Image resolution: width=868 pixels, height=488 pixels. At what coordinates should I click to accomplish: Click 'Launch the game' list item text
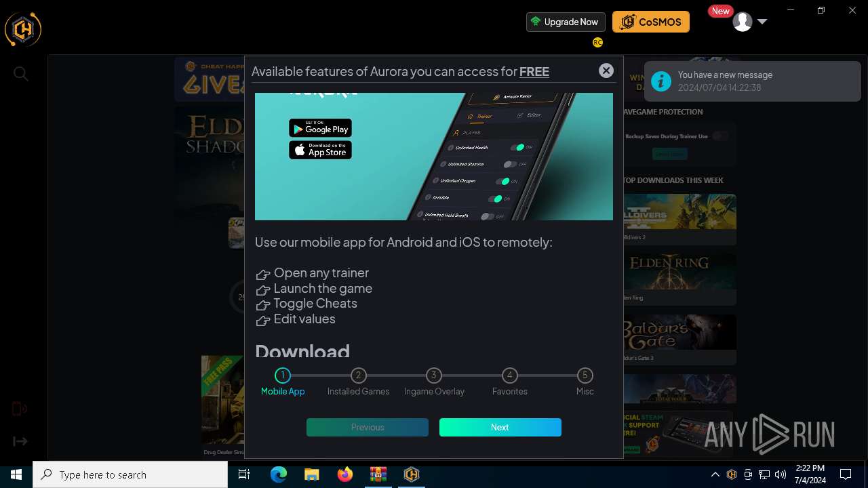tap(323, 288)
